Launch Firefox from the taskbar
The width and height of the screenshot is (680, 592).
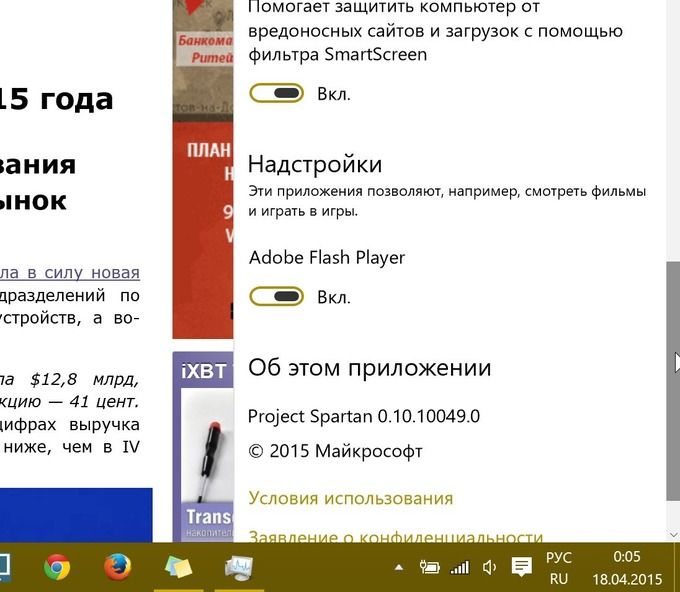pos(118,567)
